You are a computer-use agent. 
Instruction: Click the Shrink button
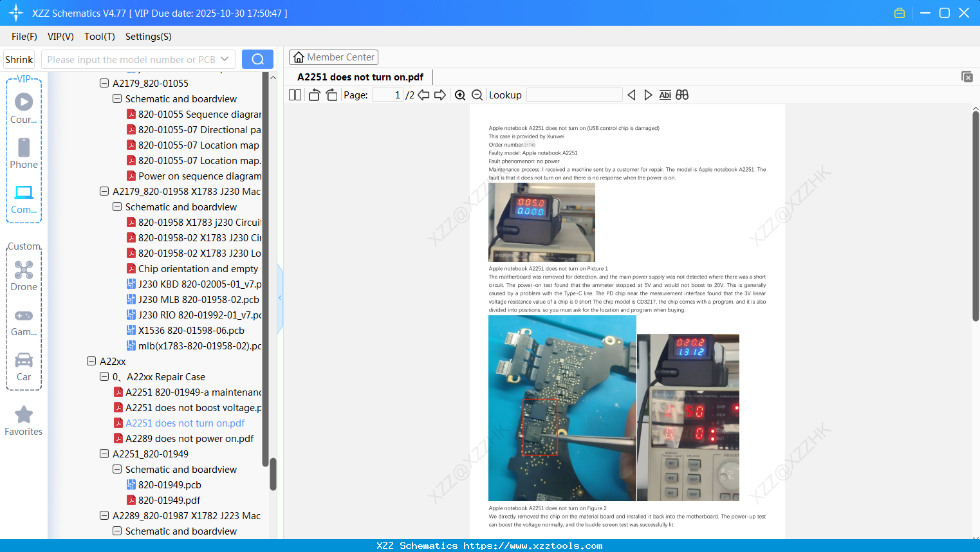click(19, 59)
